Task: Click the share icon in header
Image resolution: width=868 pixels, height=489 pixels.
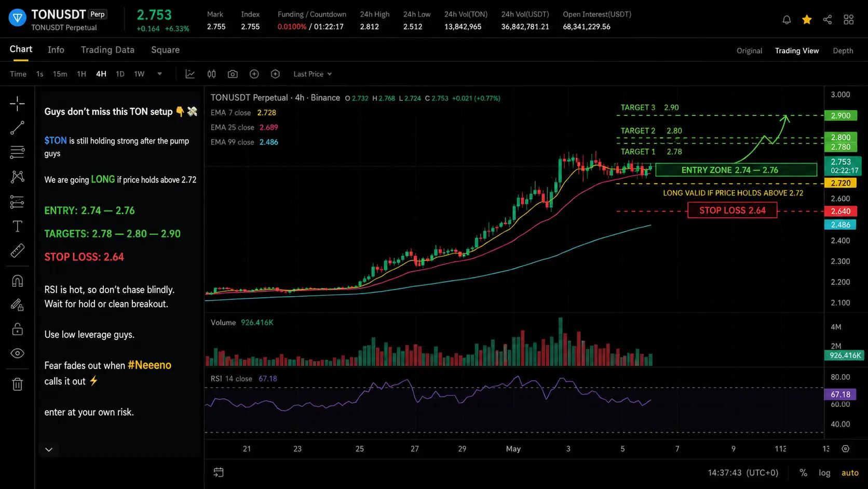Action: tap(828, 20)
